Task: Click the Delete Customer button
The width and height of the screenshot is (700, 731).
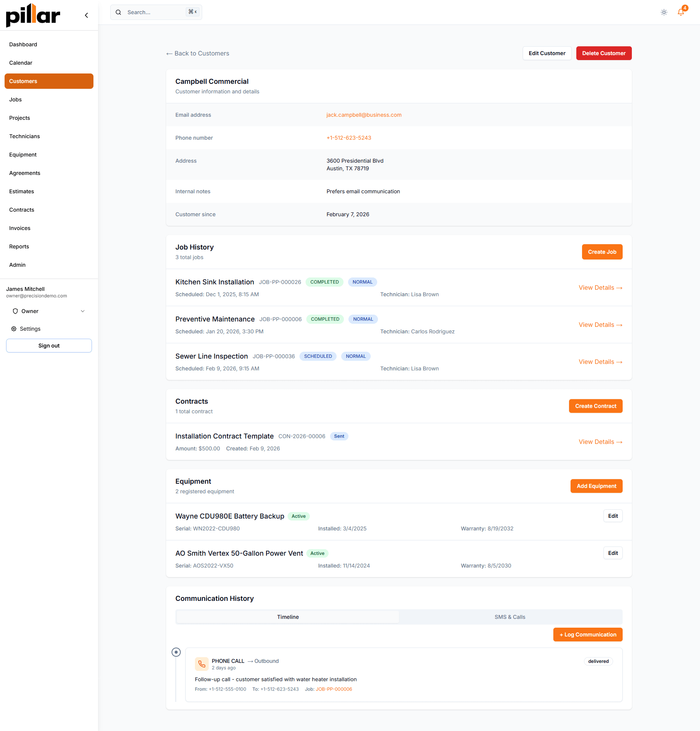Action: pos(604,53)
